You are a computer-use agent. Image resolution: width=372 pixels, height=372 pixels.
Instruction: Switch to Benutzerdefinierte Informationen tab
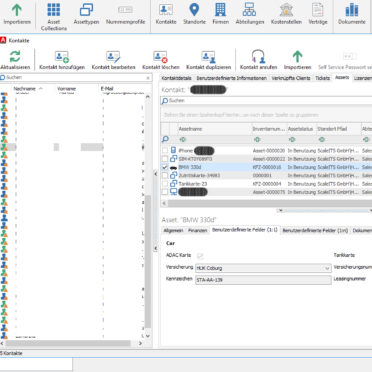click(232, 78)
